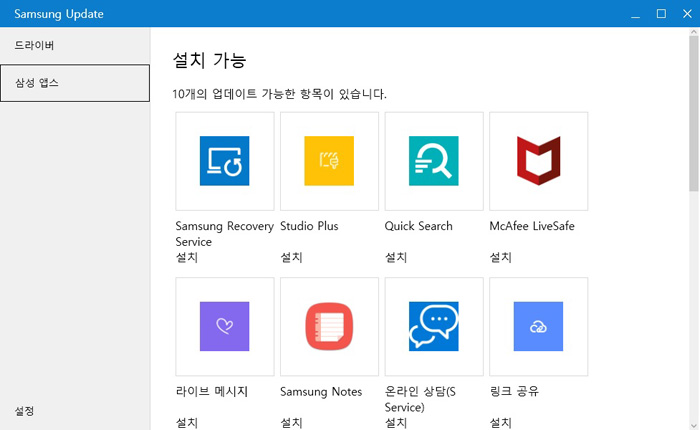Select the 삼성 앱스 sidebar section
Screen dimensions: 700x430
75,83
